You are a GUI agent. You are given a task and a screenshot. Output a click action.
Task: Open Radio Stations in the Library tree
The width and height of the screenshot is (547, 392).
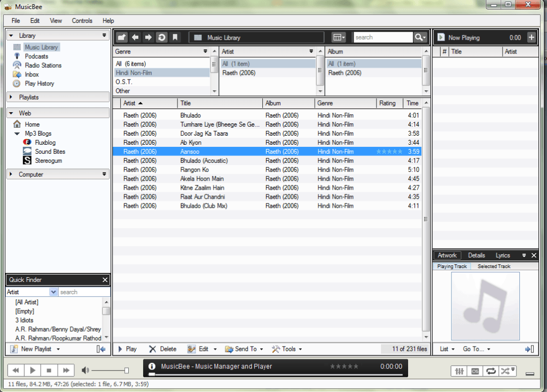click(43, 65)
